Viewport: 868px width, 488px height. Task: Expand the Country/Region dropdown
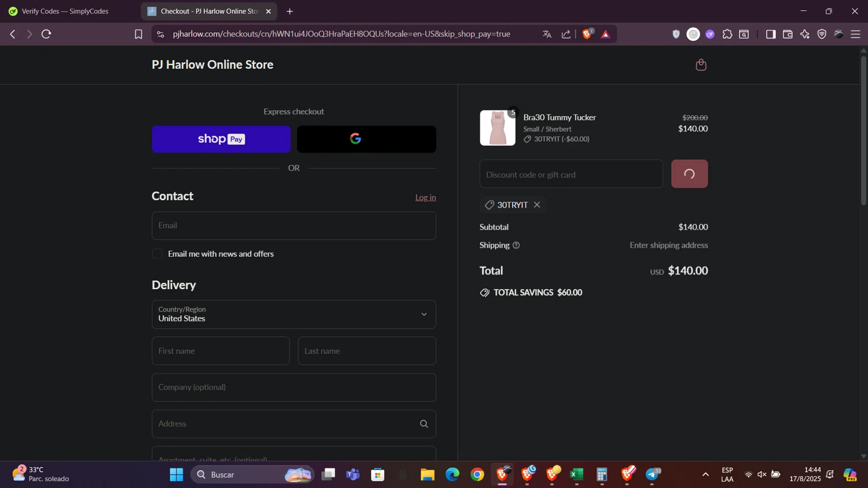click(x=293, y=315)
